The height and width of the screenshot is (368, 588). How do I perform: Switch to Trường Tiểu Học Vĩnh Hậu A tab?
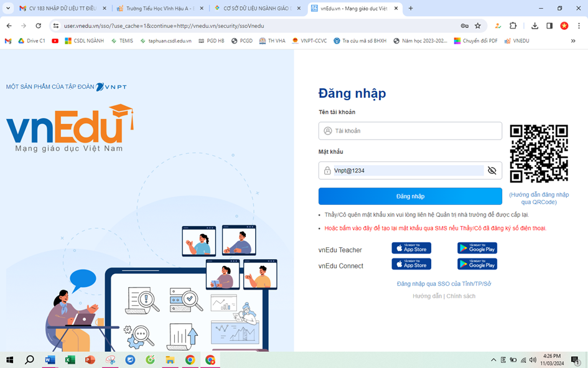pyautogui.click(x=159, y=8)
